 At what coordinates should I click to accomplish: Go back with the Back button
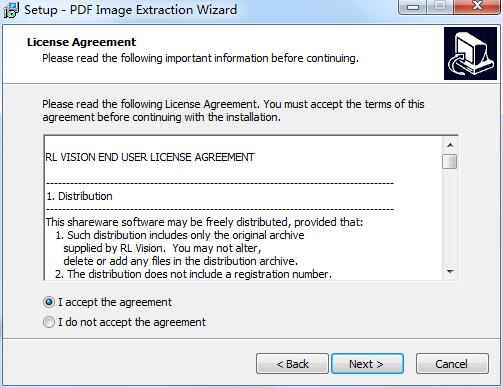click(x=292, y=364)
